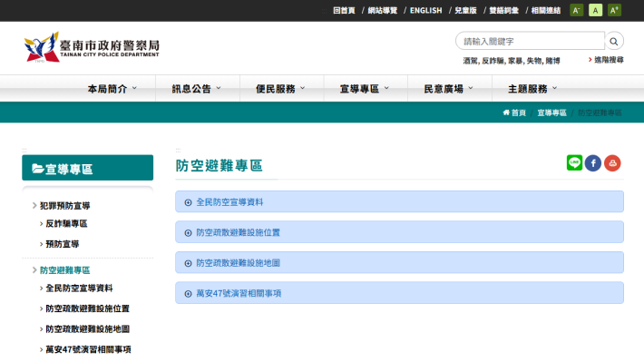Viewport: 644px width, 362px height.
Task: Click plus icon beside 萬安47號演習相關事項 panel
Action: 188,293
